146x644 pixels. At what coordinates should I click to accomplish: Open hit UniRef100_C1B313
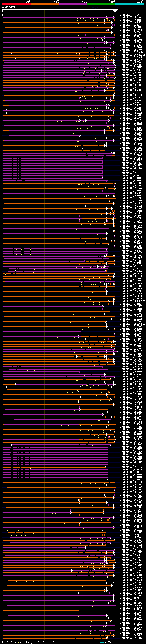coord(131,299)
